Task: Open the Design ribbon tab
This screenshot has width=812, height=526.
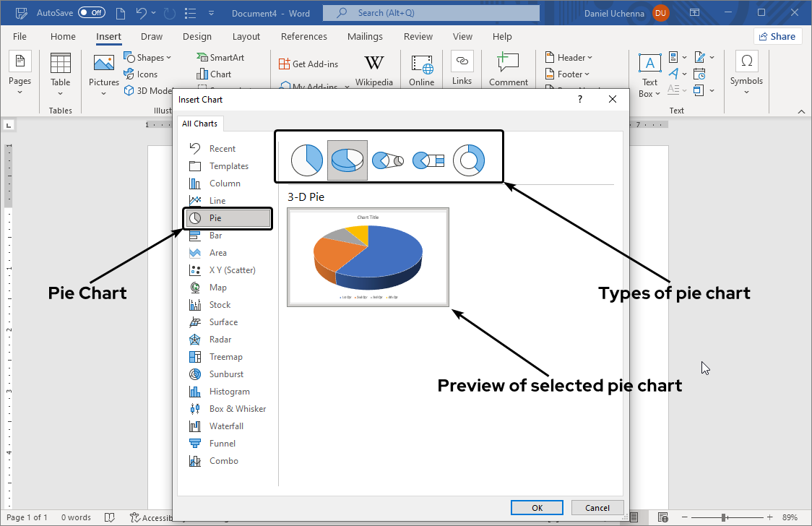Action: pyautogui.click(x=196, y=36)
